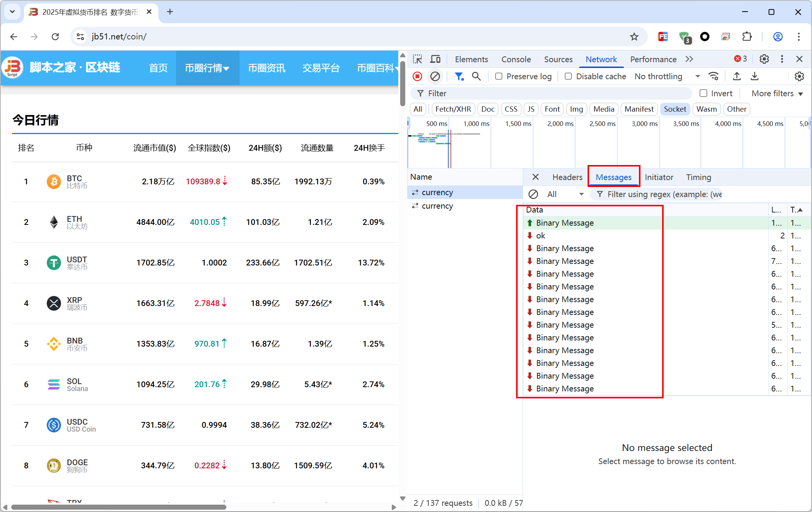812x512 pixels.
Task: Stop recording network log
Action: (417, 77)
